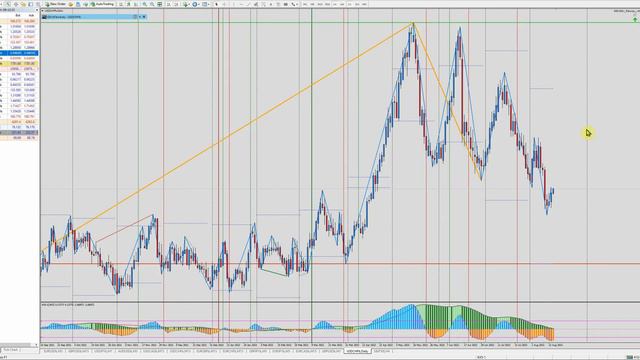Select the Text drawing tool
The width and height of the screenshot is (640, 360).
[271, 4]
